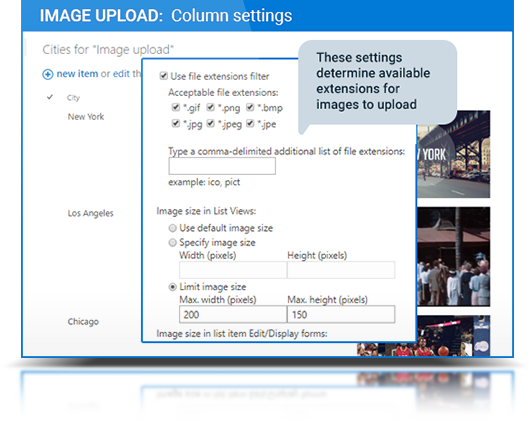Click the Width (pixels) input field
Viewport: 530px width, 424px height.
[233, 270]
